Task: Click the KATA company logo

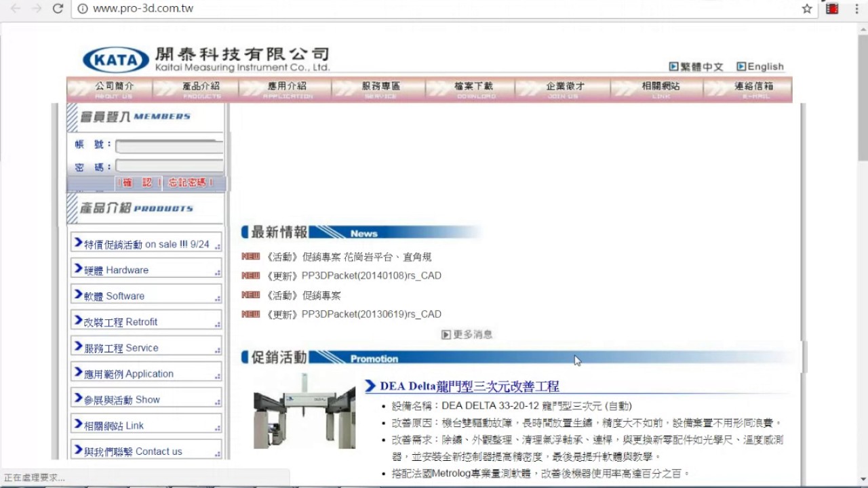Action: tap(116, 60)
